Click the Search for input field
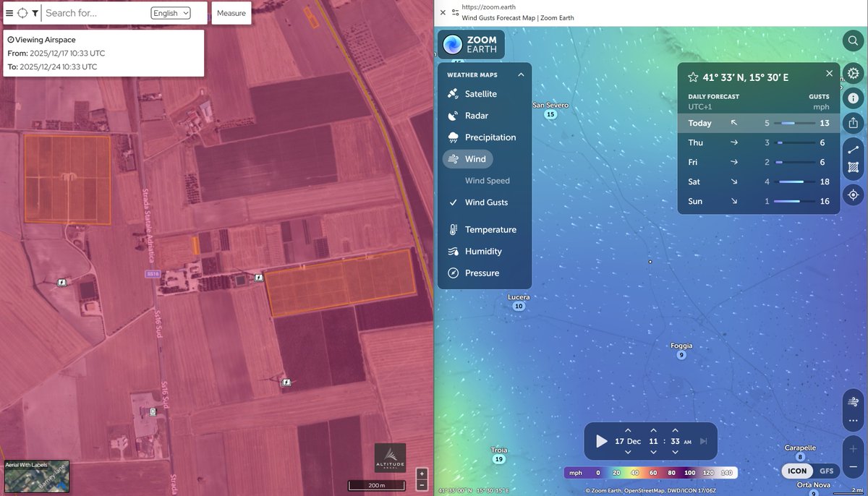This screenshot has height=496, width=868. [x=95, y=13]
